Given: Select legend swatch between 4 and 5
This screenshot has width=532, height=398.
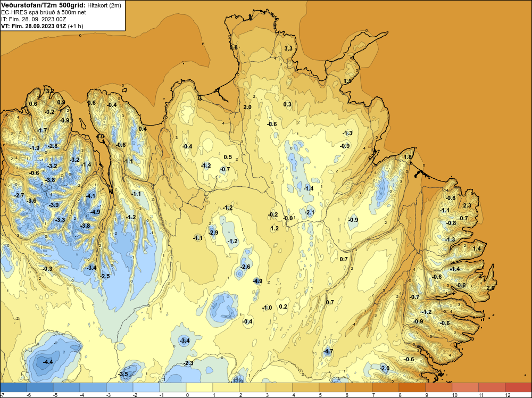Looking at the screenshot, I should click(306, 387).
